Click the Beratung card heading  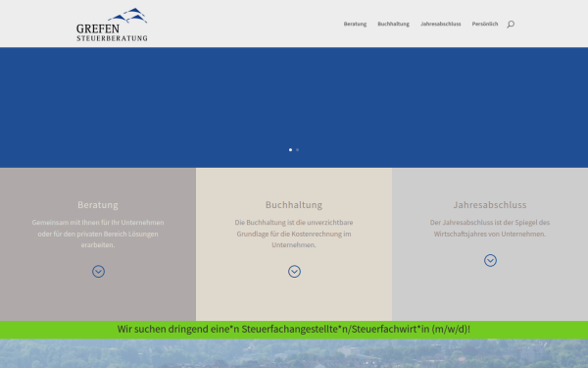[98, 205]
